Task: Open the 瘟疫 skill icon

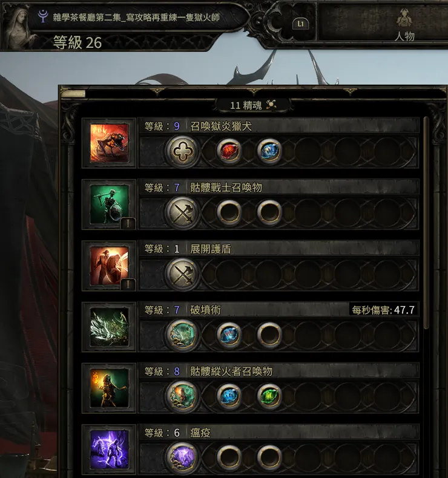Action: pyautogui.click(x=109, y=450)
